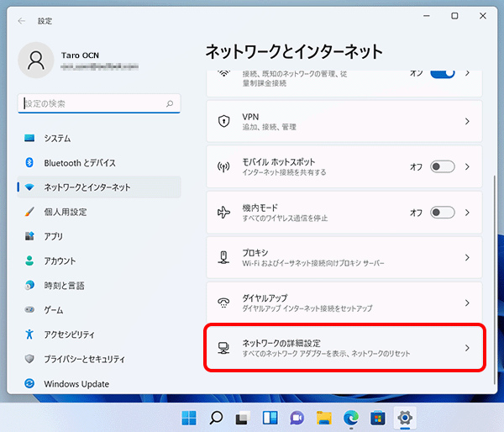Click the dial-up phone icon
Viewport: 504px width, 432px height.
click(224, 303)
